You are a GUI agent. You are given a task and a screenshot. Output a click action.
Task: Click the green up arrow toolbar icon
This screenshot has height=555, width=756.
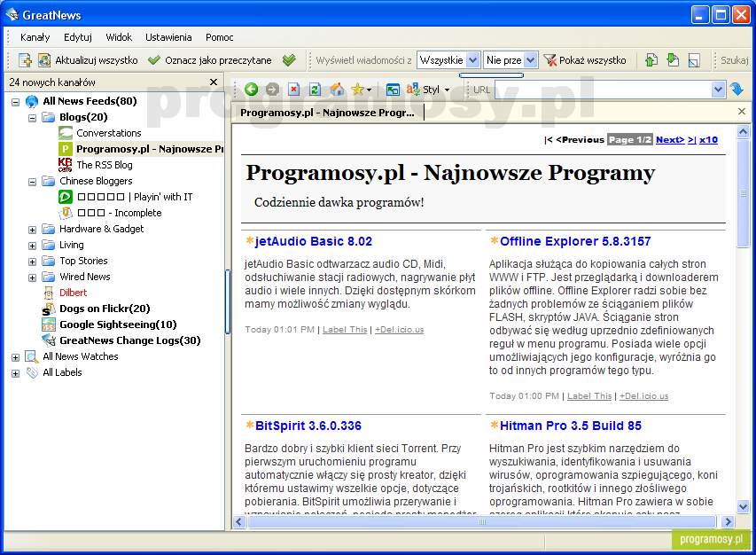[x=651, y=60]
